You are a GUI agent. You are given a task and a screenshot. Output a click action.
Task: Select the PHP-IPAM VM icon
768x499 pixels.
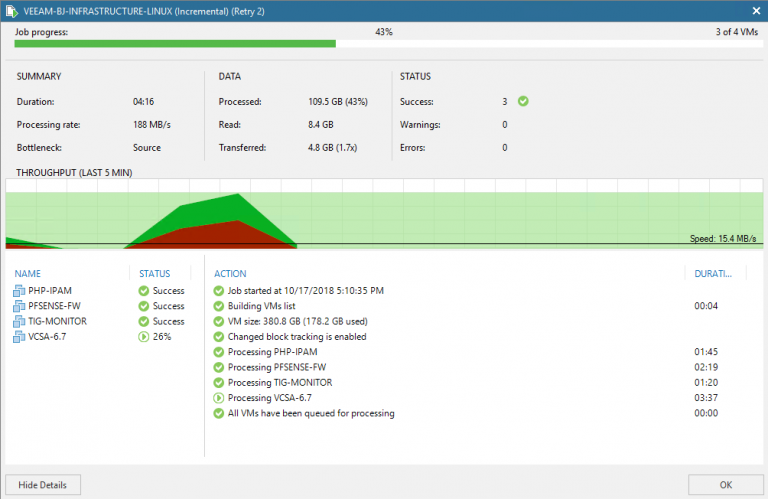tap(19, 291)
